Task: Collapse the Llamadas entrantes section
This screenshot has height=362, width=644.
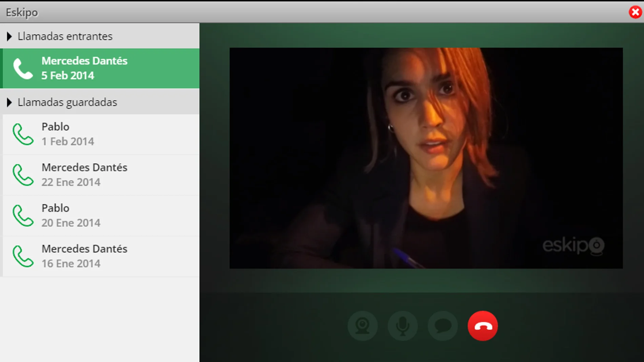Action: click(x=100, y=36)
